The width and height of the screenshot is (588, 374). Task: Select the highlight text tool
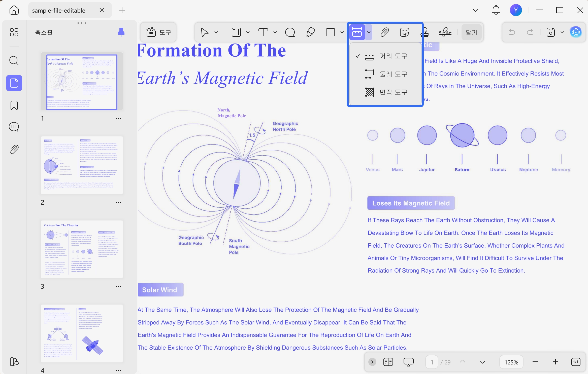pyautogui.click(x=236, y=32)
